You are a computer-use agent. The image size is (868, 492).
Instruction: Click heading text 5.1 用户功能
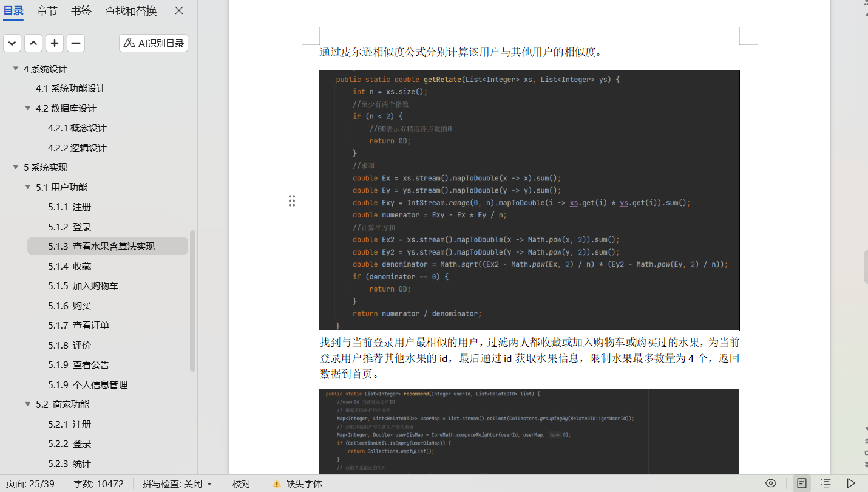pyautogui.click(x=62, y=188)
